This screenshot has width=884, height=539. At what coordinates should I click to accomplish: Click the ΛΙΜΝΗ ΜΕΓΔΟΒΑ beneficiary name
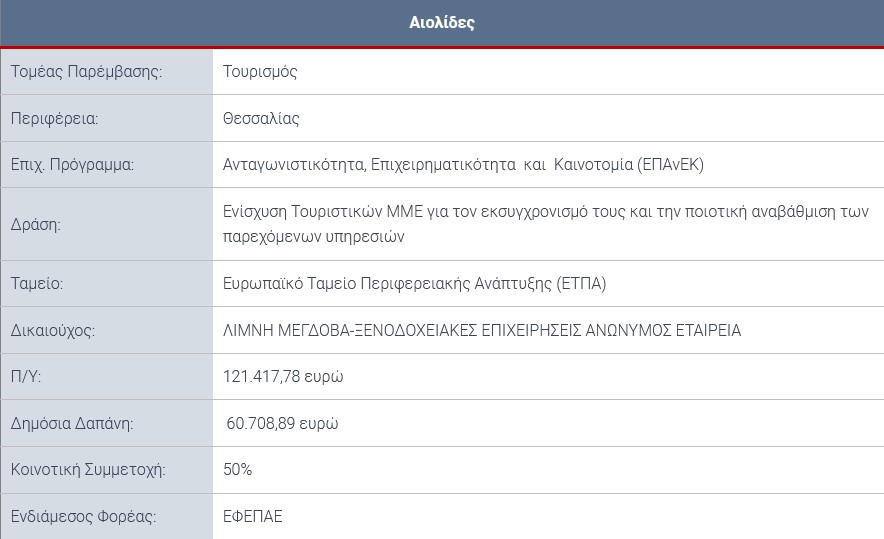[x=482, y=330]
